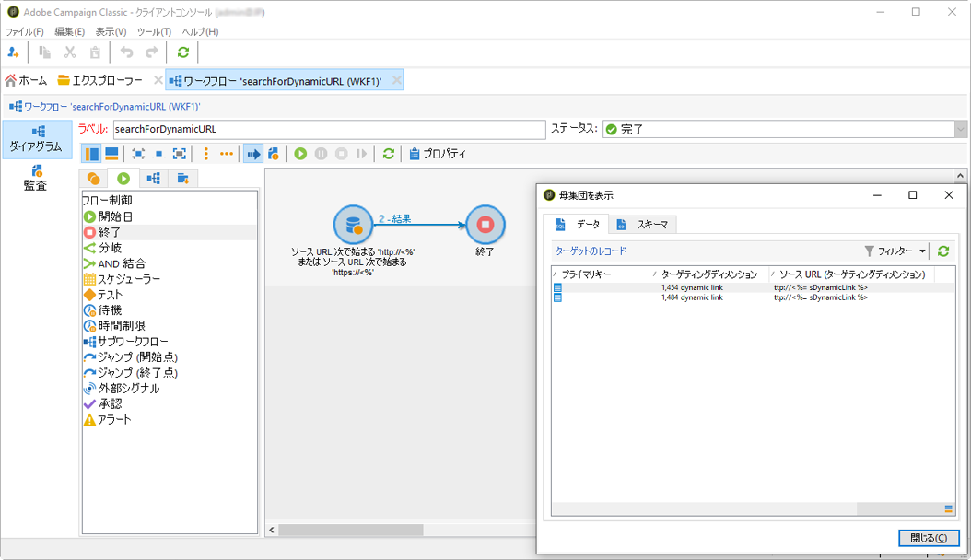Close the エクスプローラー tab
This screenshot has width=971, height=560.
tap(158, 80)
